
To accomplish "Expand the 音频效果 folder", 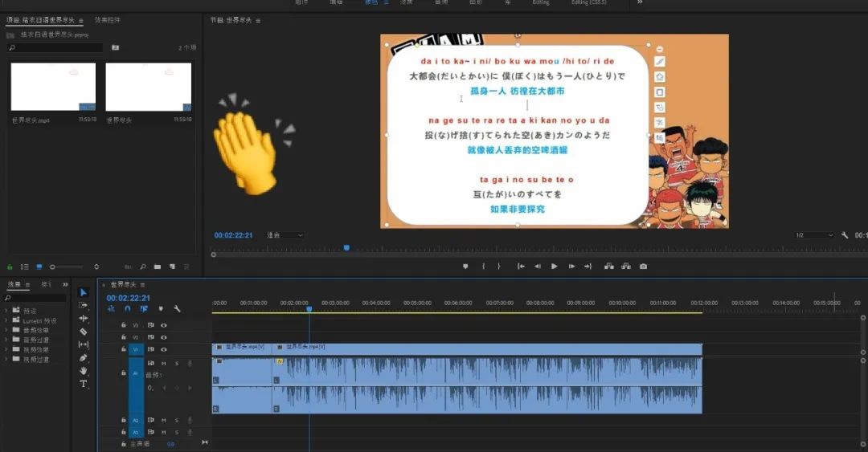I will [6, 330].
